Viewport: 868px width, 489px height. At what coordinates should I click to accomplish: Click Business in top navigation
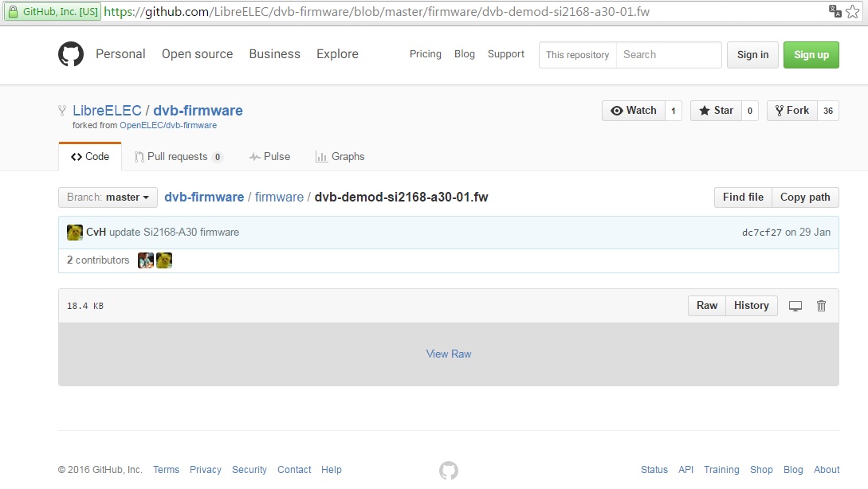(274, 53)
